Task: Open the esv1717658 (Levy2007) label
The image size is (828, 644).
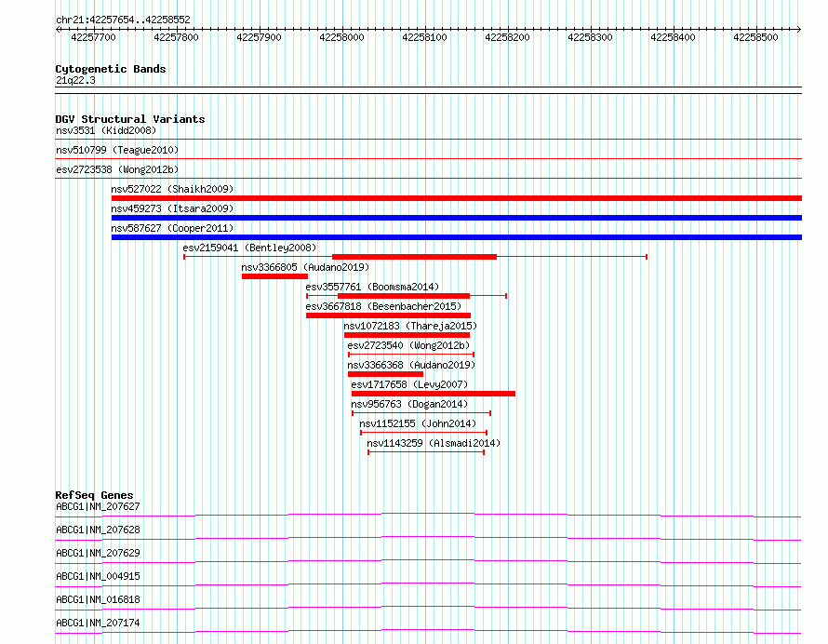Action: tap(409, 384)
